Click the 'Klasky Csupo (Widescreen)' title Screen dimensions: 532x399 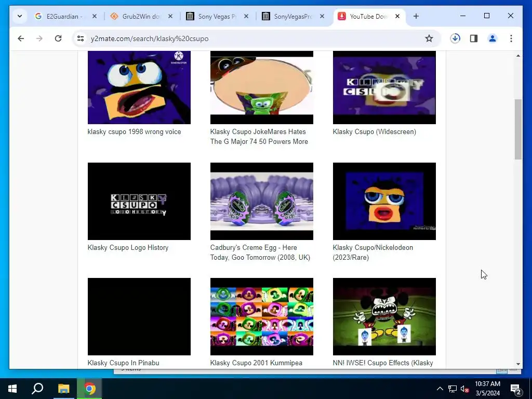tap(375, 131)
